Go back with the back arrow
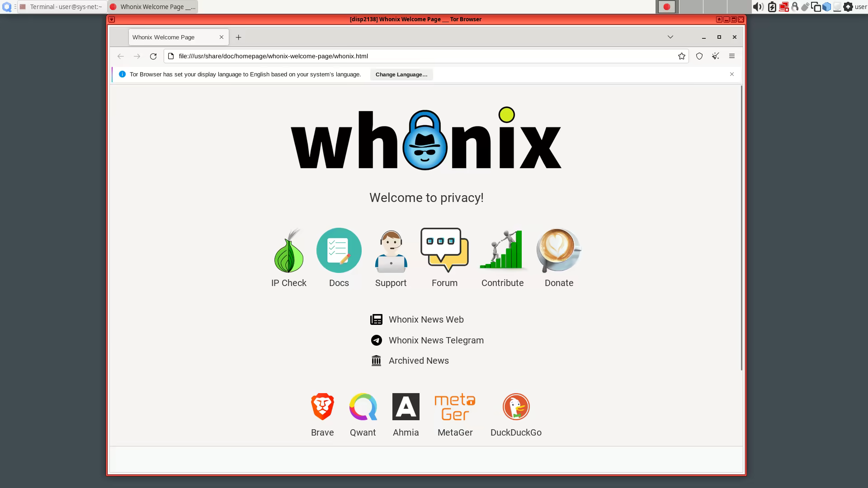The height and width of the screenshot is (488, 868). tap(121, 56)
